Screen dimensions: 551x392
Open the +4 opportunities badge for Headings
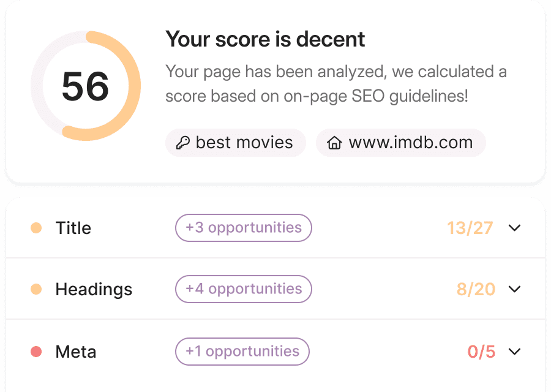(x=244, y=289)
